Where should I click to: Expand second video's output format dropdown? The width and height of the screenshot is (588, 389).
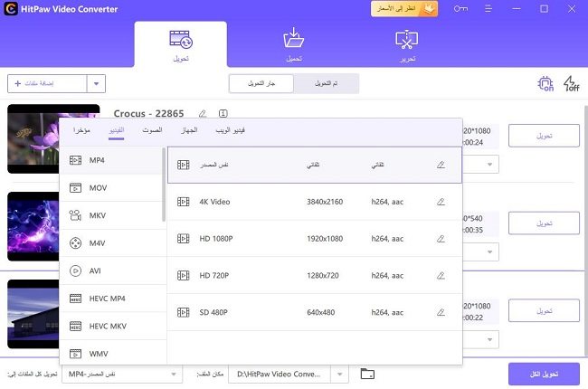click(x=489, y=251)
